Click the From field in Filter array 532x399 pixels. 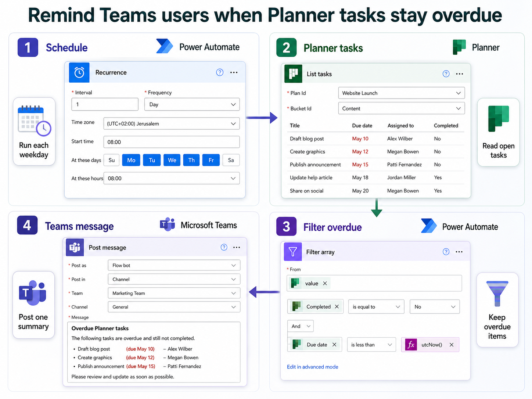pos(374,283)
